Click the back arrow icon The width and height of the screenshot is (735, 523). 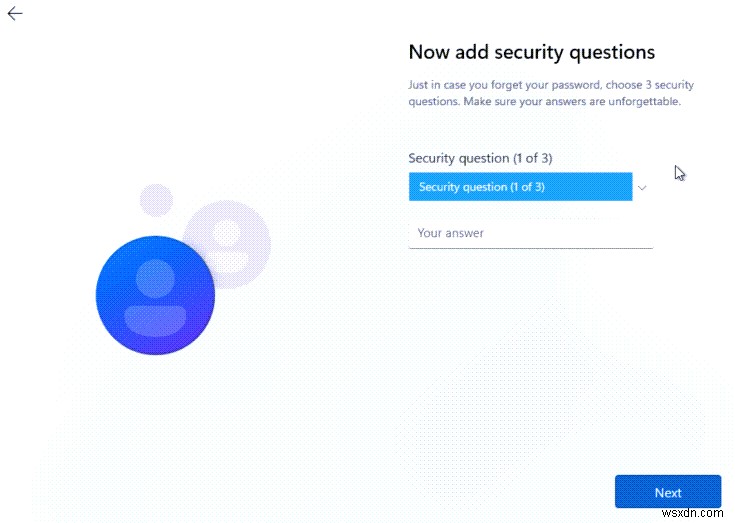click(15, 13)
